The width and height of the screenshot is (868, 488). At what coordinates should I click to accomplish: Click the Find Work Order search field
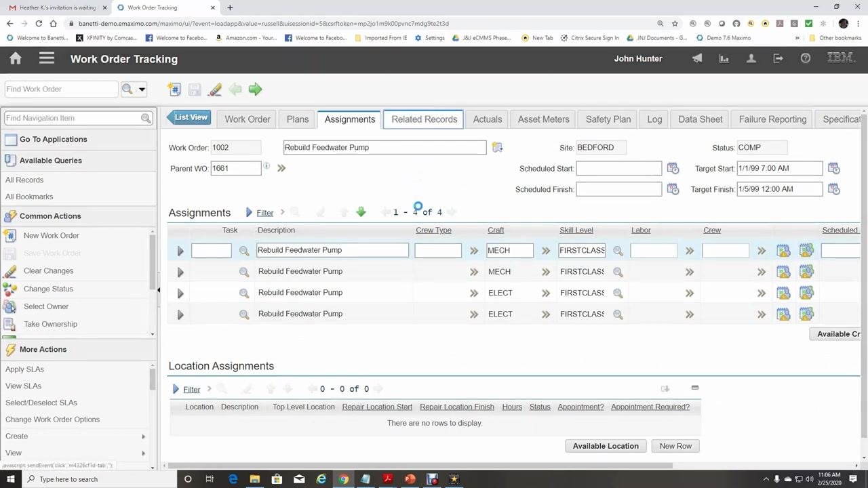61,89
